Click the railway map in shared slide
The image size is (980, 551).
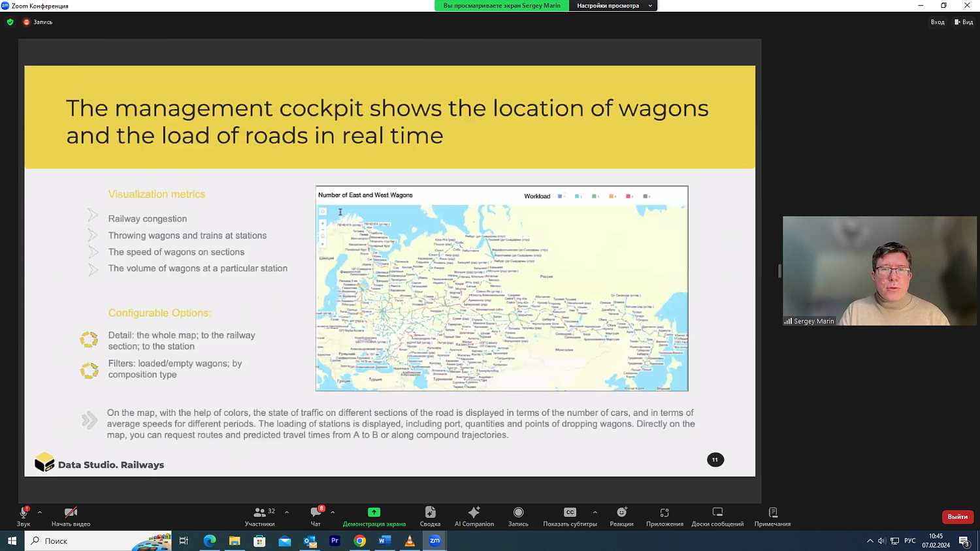click(502, 298)
